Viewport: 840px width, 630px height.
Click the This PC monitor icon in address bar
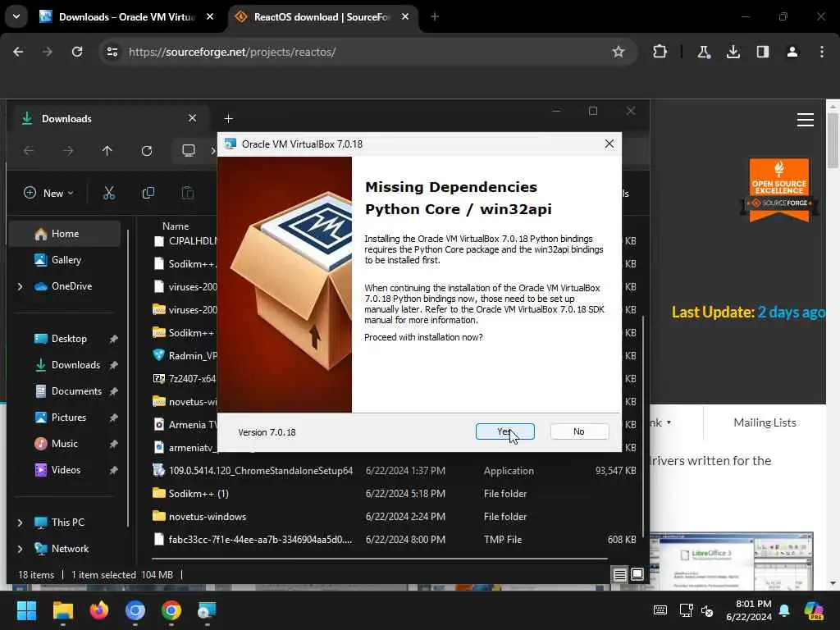click(189, 151)
